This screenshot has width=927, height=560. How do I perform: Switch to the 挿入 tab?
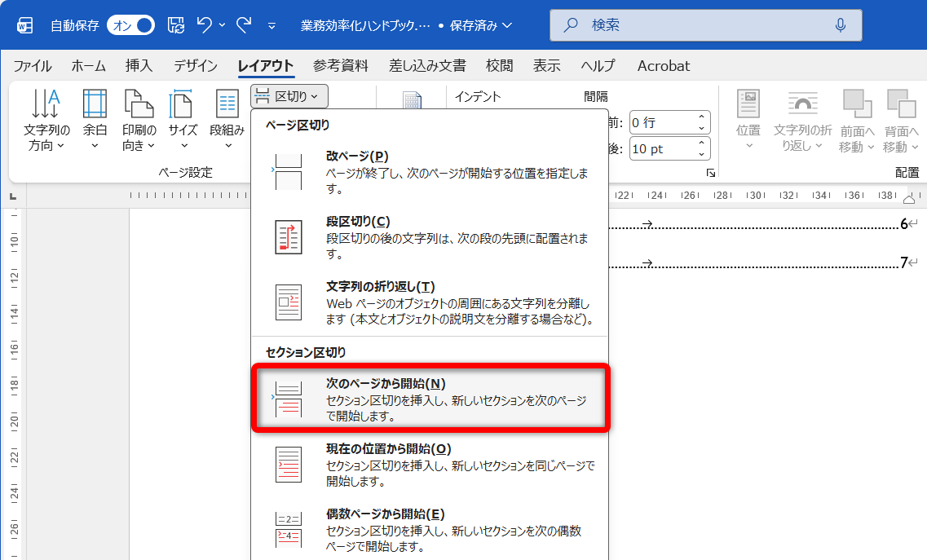(139, 66)
